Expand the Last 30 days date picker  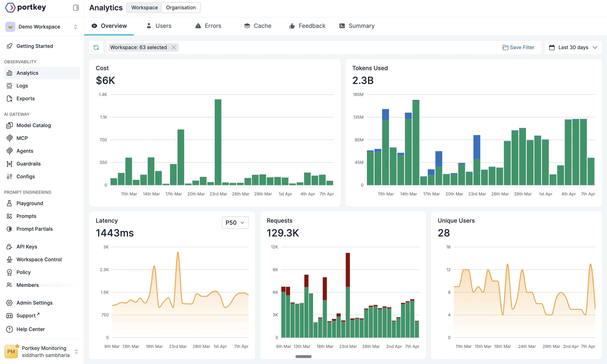click(574, 47)
